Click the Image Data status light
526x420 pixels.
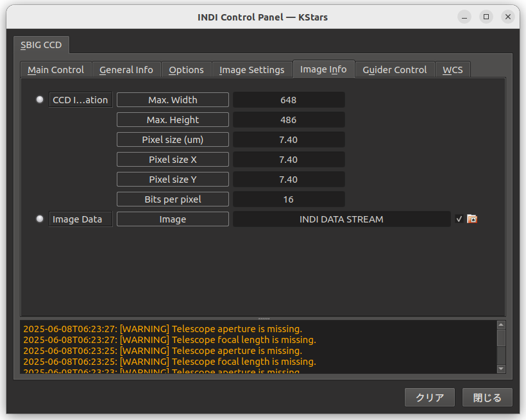tap(40, 219)
